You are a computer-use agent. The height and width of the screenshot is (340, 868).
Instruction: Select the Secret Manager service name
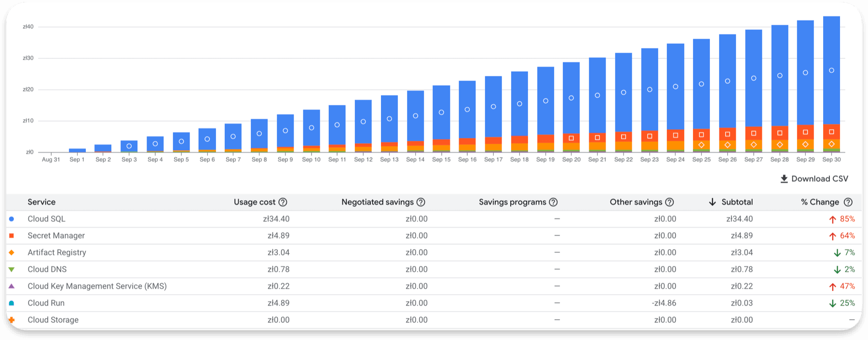click(56, 236)
